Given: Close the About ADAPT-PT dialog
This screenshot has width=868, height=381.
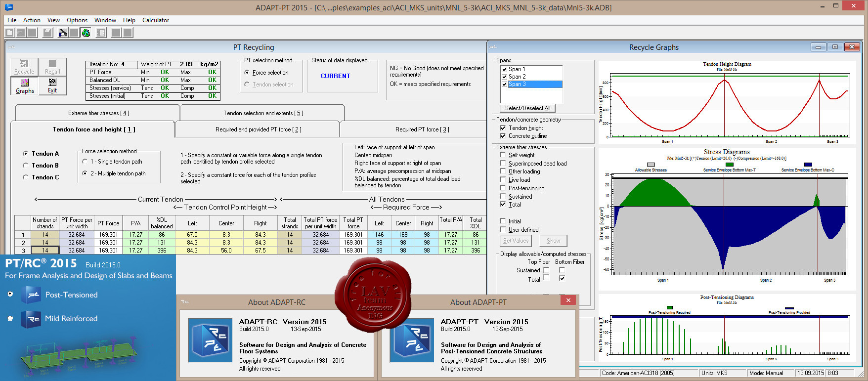Looking at the screenshot, I should coord(568,300).
